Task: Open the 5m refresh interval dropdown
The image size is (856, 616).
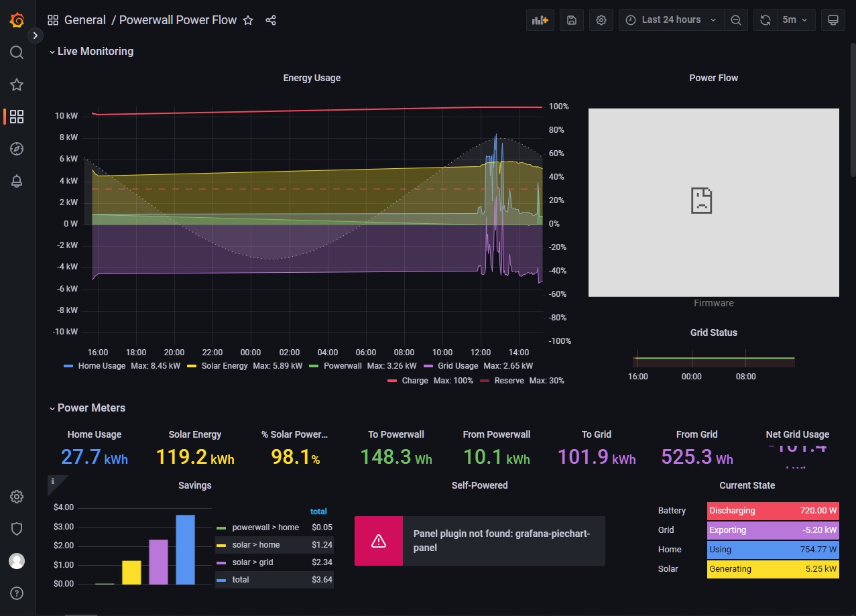Action: click(795, 20)
